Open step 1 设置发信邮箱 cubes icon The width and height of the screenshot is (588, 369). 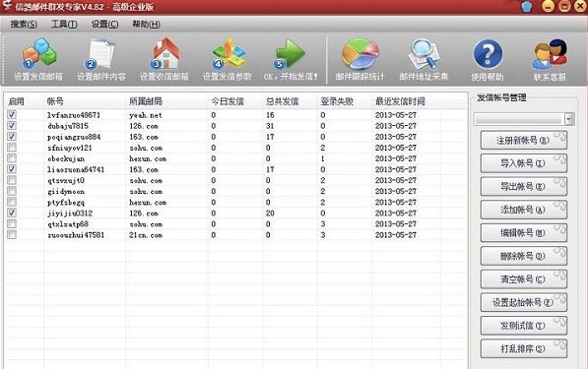point(39,54)
